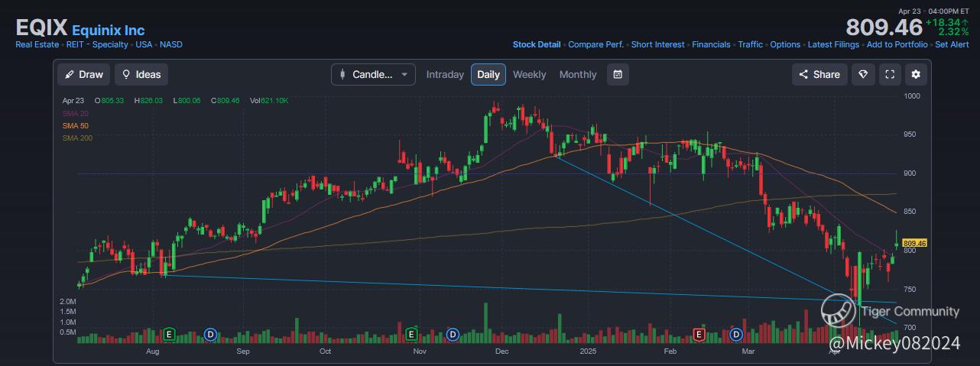Click the low value L800.06
This screenshot has height=366, width=980.
187,100
